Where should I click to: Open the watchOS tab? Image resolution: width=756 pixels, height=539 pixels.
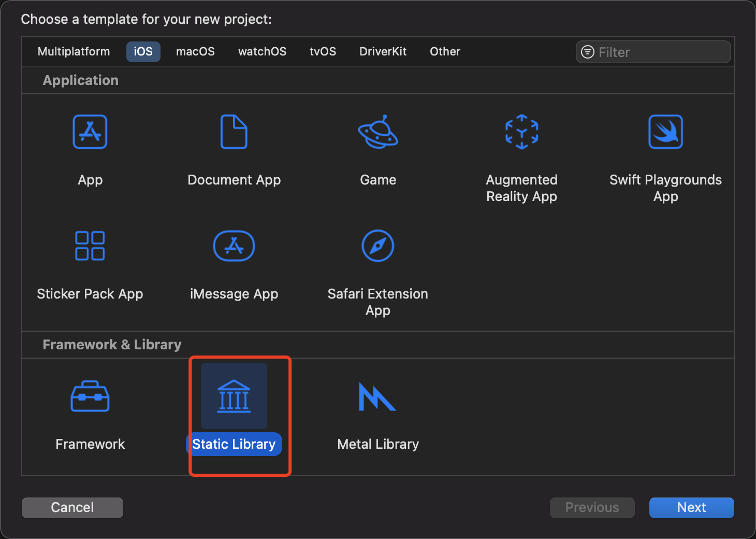coord(263,51)
